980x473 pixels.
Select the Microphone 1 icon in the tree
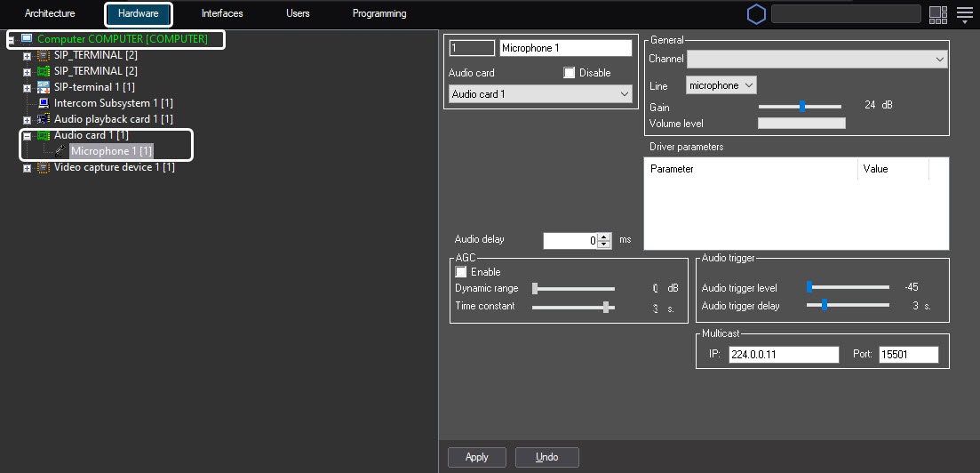pyautogui.click(x=60, y=152)
